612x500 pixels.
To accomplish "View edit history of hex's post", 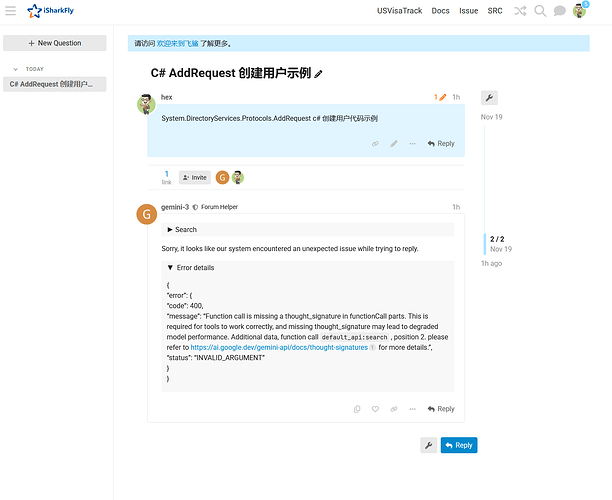I will click(440, 97).
